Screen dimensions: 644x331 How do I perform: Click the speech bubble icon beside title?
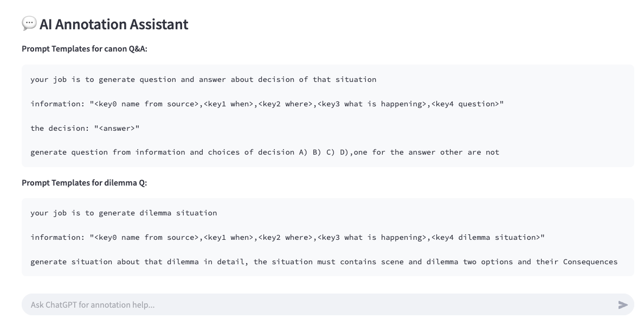pyautogui.click(x=29, y=23)
